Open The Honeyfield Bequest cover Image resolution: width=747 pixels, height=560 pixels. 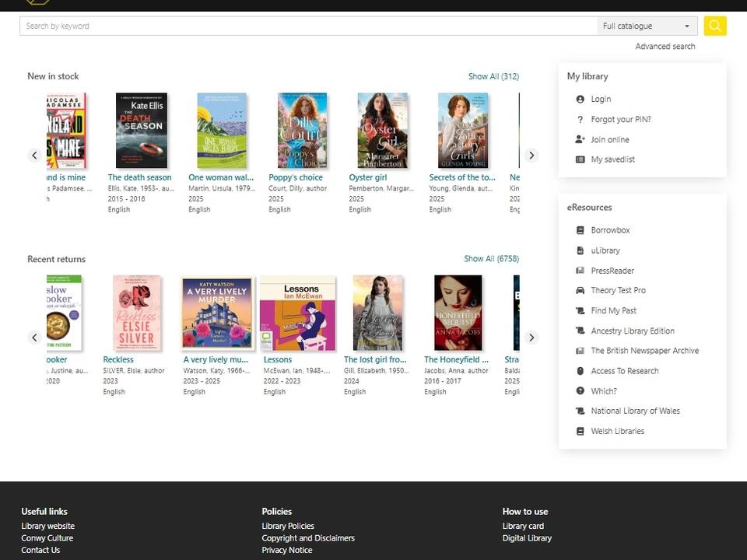[x=458, y=313]
